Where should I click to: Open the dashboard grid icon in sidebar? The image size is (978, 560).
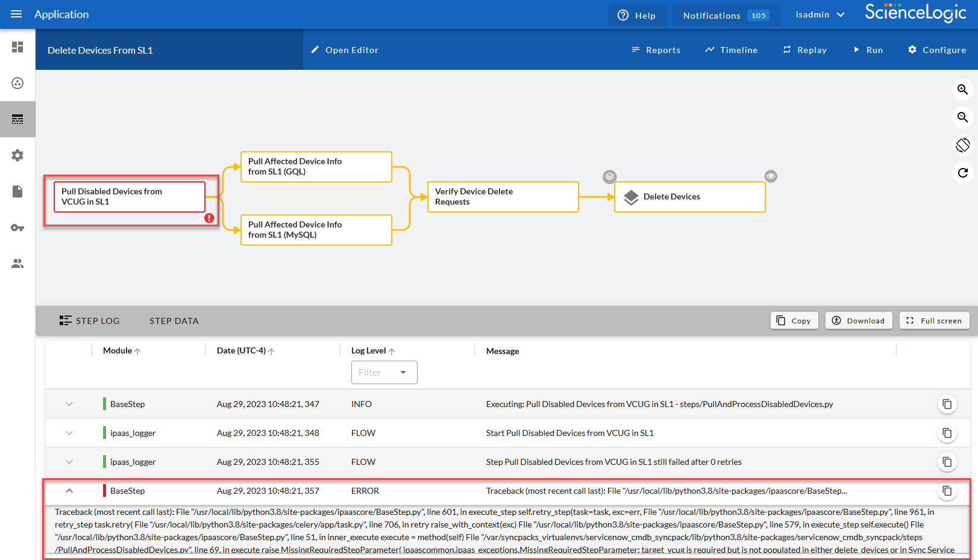click(17, 47)
